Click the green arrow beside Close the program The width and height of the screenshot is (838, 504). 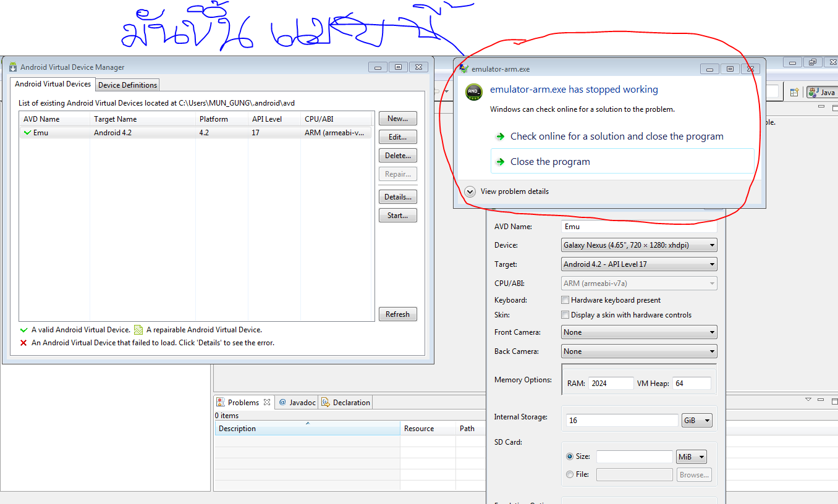[501, 162]
